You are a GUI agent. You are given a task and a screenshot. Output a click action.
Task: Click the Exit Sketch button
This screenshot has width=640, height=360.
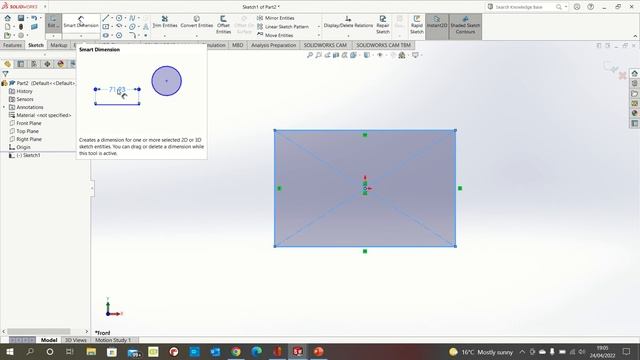click(53, 22)
